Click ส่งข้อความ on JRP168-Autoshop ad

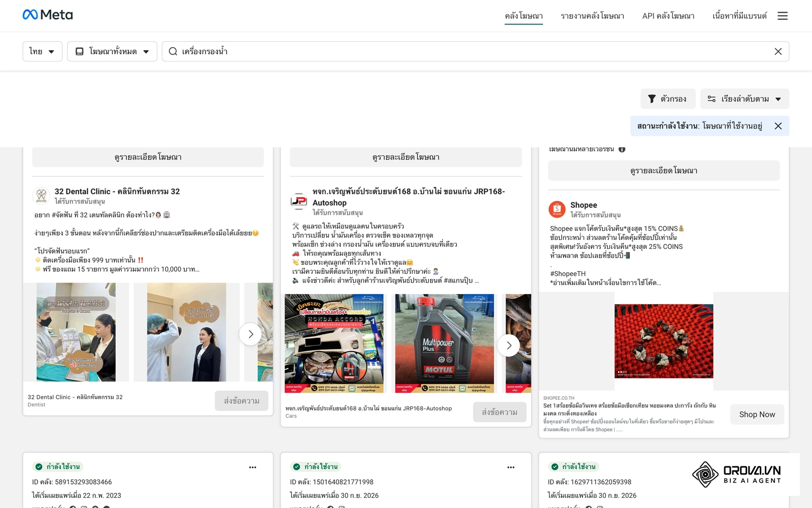coord(500,412)
